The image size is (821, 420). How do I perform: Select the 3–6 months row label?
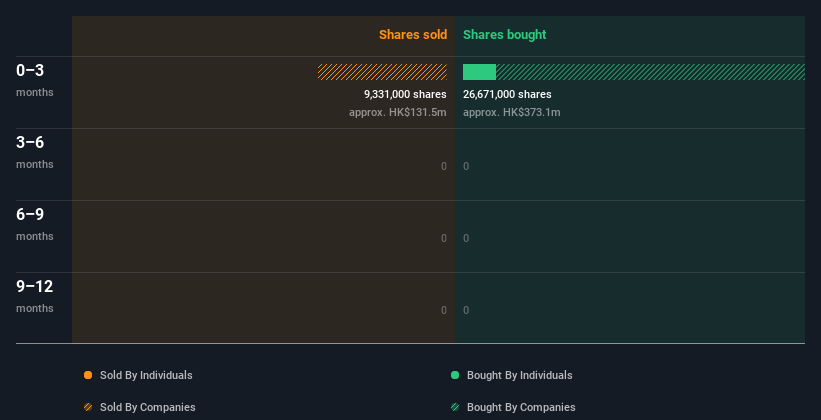point(35,152)
